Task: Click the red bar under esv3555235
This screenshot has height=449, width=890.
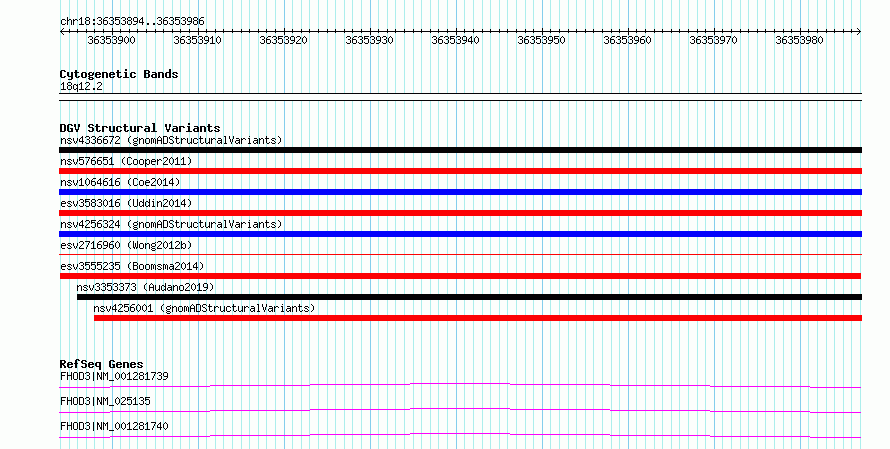Action: [460, 276]
